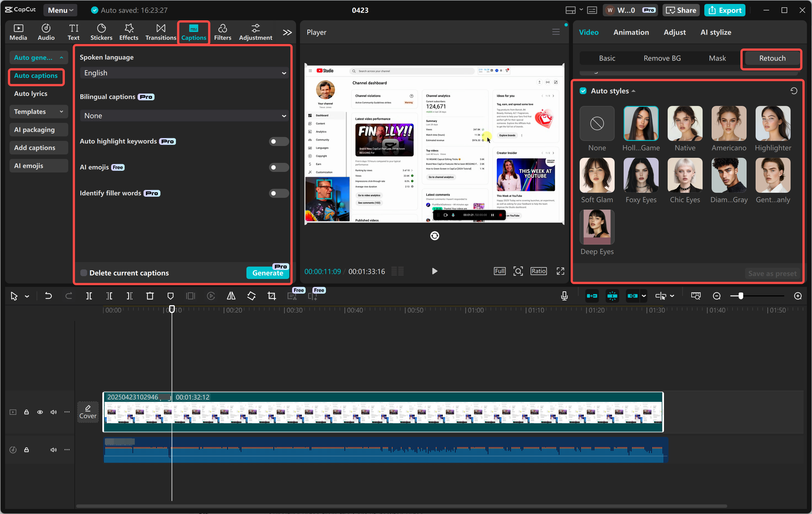The width and height of the screenshot is (812, 514).
Task: Select the Audio panel icon
Action: point(46,32)
